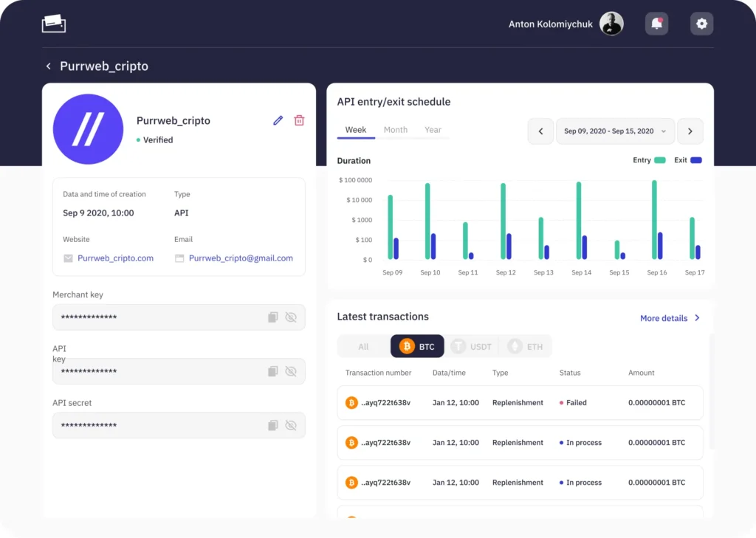
Task: Click the Merchant key input field
Action: pyautogui.click(x=179, y=317)
